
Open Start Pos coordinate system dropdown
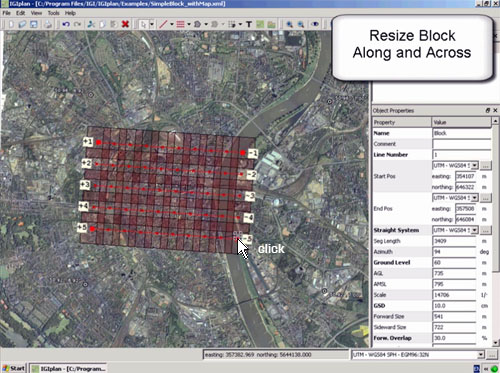click(474, 165)
